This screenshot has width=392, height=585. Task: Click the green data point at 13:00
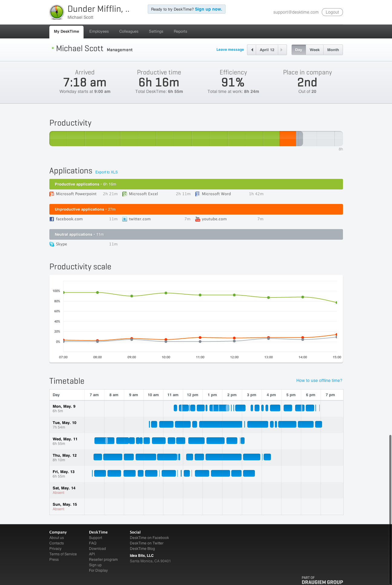[x=268, y=297]
